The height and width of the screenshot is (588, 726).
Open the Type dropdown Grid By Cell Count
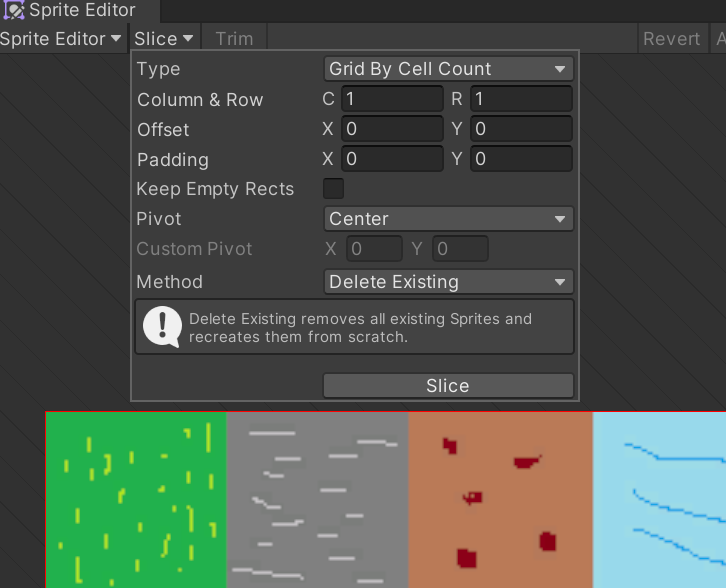[x=448, y=69]
